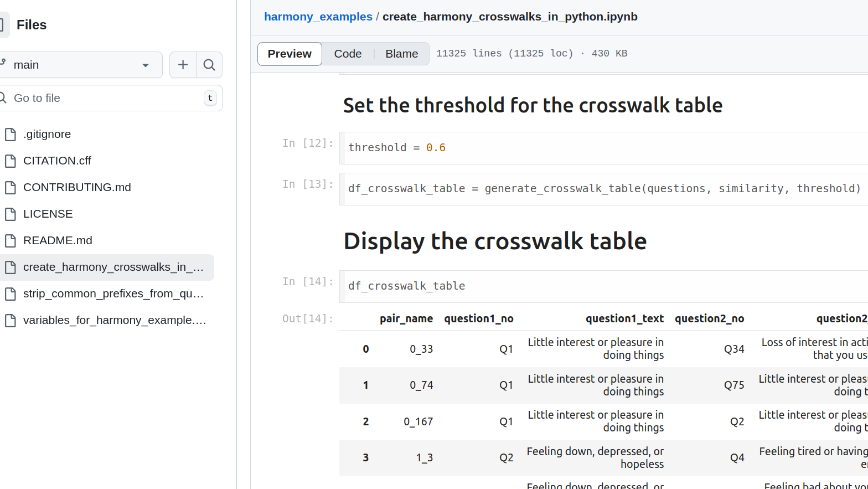Click the 0_33 pair name cell

(421, 349)
